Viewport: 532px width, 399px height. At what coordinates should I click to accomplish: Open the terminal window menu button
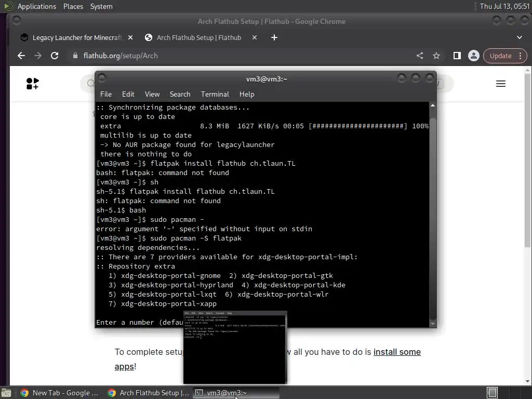tap(102, 78)
